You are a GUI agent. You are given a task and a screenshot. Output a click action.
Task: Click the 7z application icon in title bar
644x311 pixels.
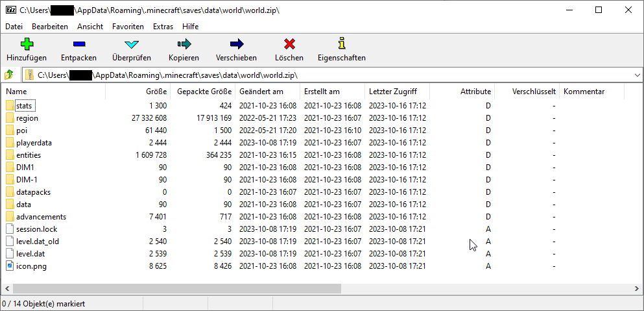coord(11,10)
